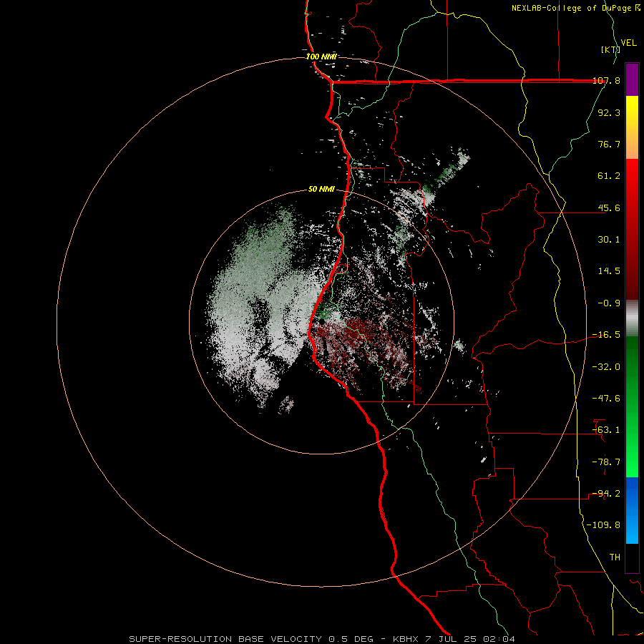Pick the green segment of the color bar
Image resolution: width=644 pixels, height=644 pixels.
point(632,406)
